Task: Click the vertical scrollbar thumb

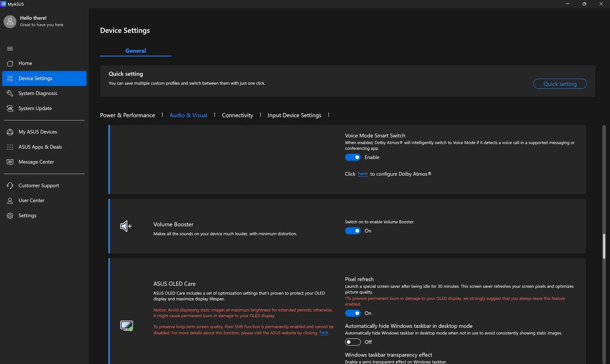Action: tap(604, 246)
